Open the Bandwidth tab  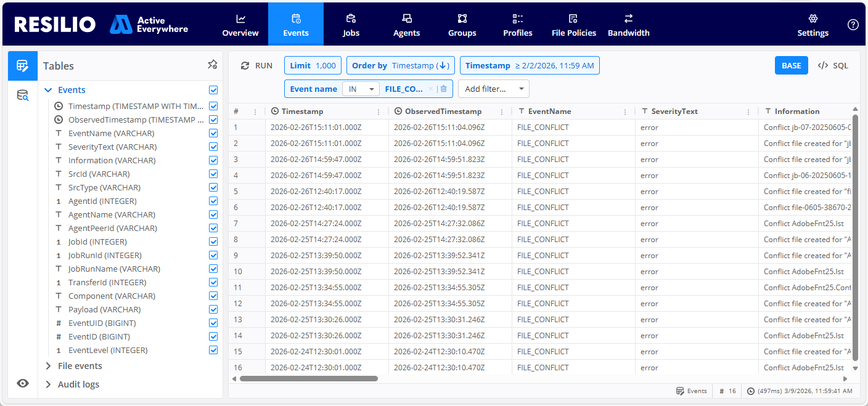[x=629, y=25]
